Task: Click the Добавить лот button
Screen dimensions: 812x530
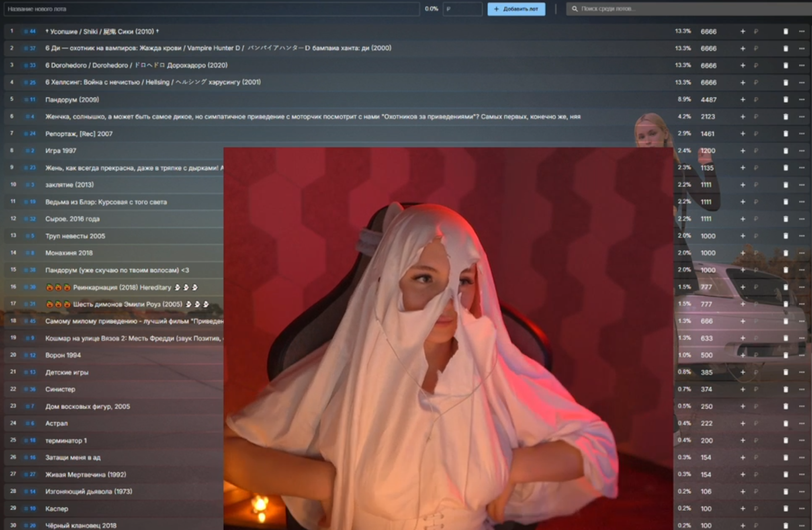Action: click(516, 9)
